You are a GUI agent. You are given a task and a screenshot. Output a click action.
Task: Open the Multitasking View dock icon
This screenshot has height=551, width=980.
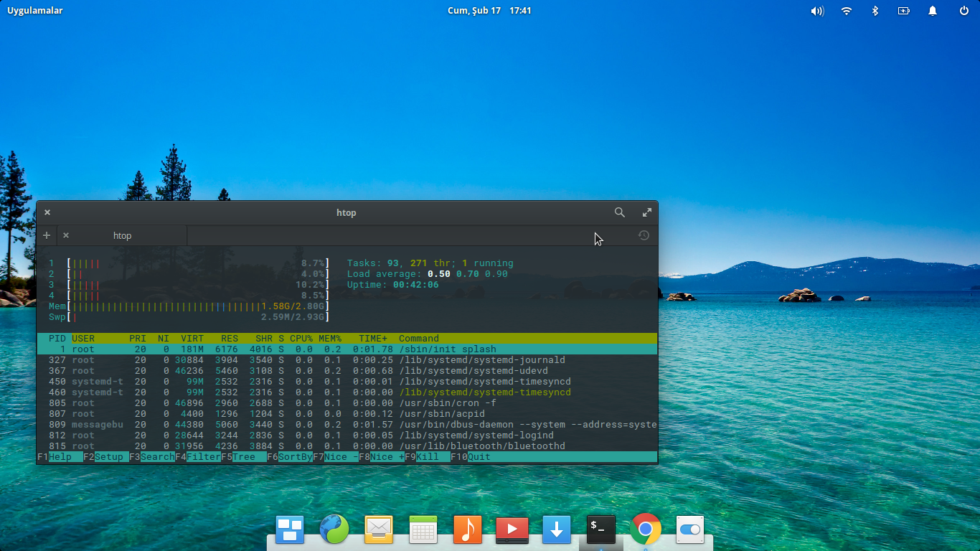[x=290, y=530]
